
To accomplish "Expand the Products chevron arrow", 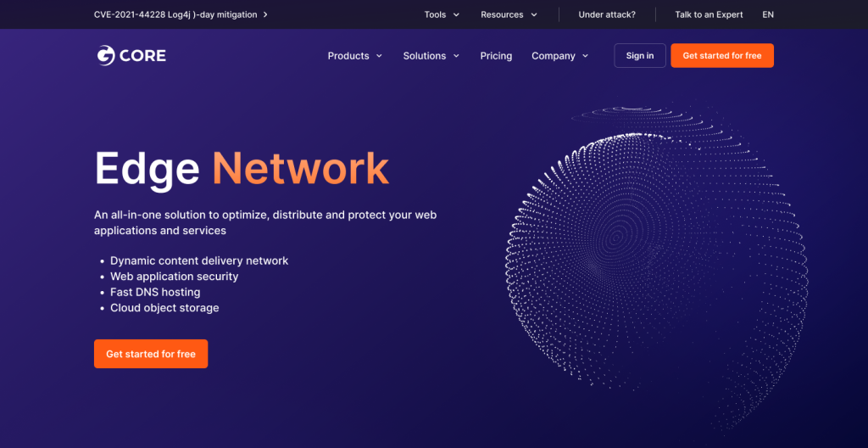I will tap(379, 56).
